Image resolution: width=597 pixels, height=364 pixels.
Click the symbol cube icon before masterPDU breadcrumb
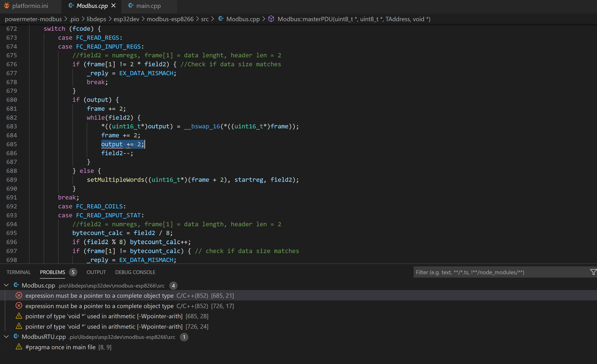pyautogui.click(x=271, y=19)
